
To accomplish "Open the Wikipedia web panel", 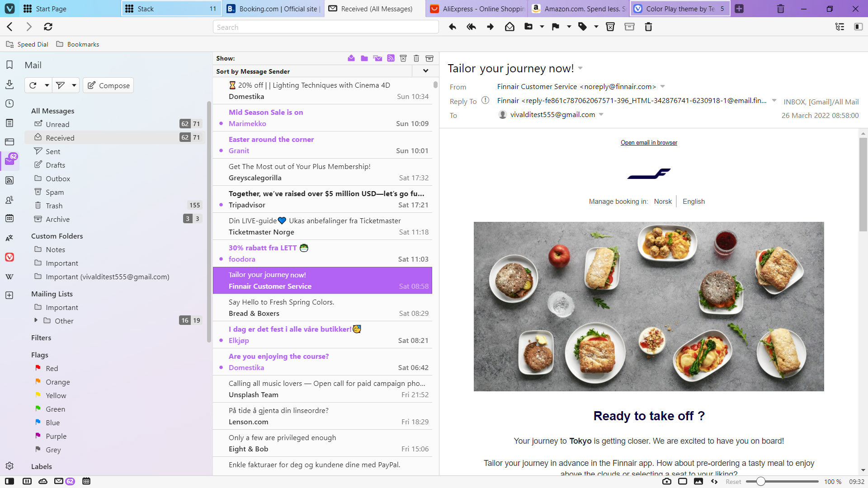I will (9, 277).
